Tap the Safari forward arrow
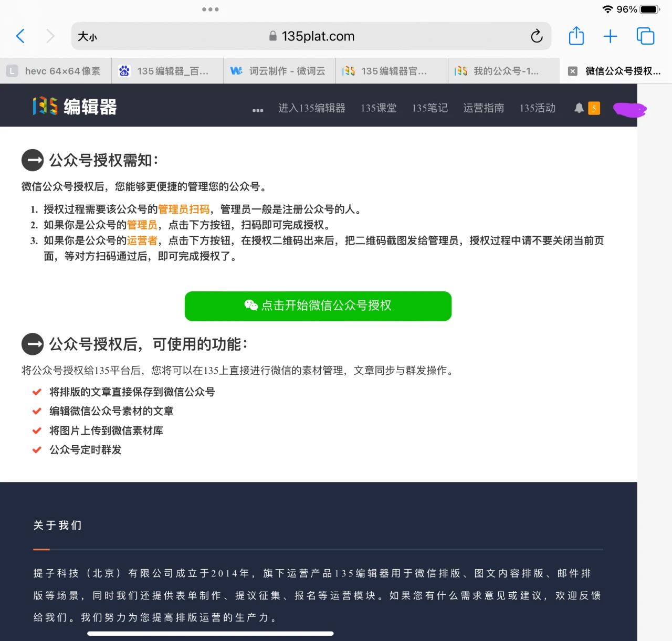This screenshot has width=672, height=641. pyautogui.click(x=50, y=36)
